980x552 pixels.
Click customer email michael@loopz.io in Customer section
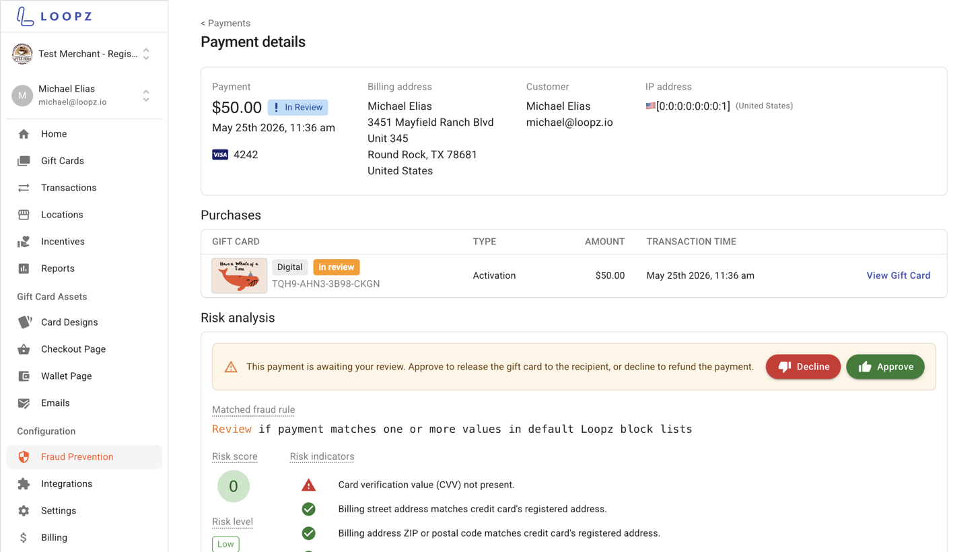569,123
